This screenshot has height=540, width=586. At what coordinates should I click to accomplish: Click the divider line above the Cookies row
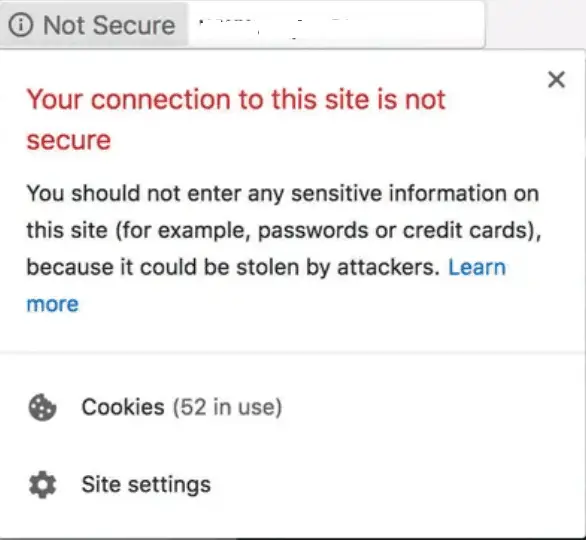click(293, 352)
